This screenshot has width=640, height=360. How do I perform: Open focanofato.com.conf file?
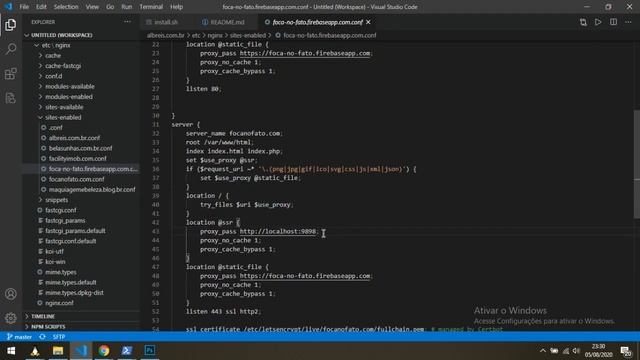pyautogui.click(x=76, y=179)
